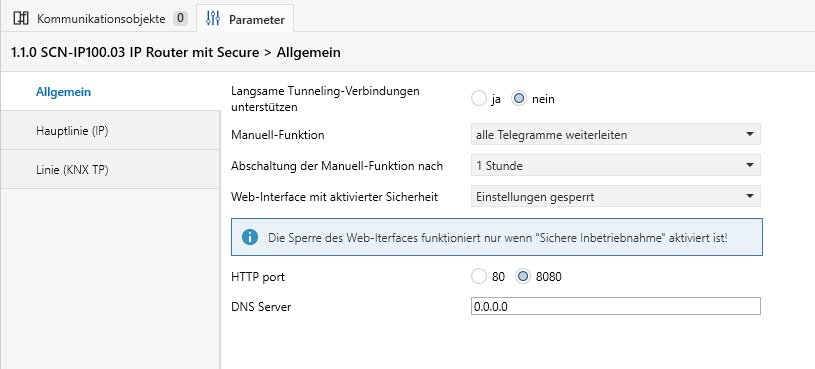Viewport: 815px width, 369px height.
Task: Select 'nein' for slow tunneling connections
Action: tap(519, 99)
